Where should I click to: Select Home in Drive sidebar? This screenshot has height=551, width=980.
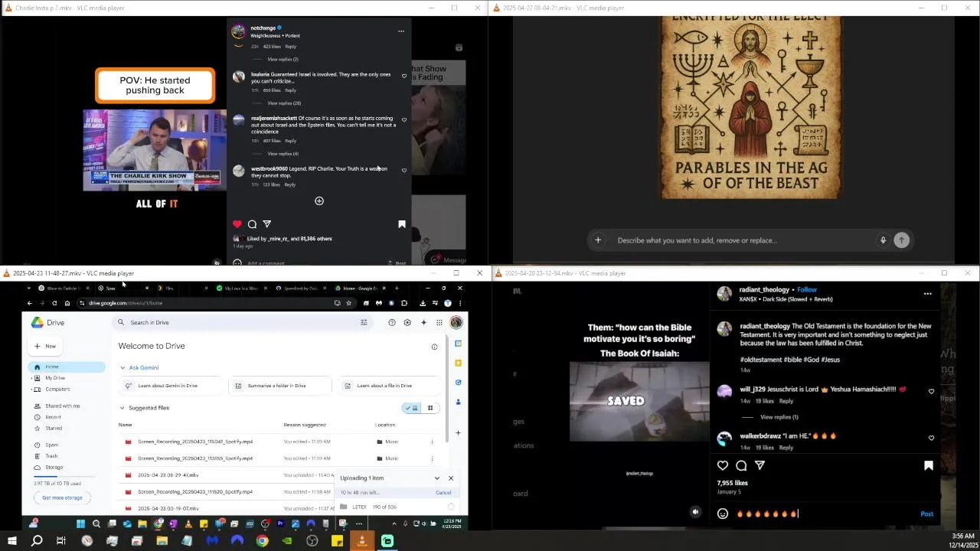(67, 367)
